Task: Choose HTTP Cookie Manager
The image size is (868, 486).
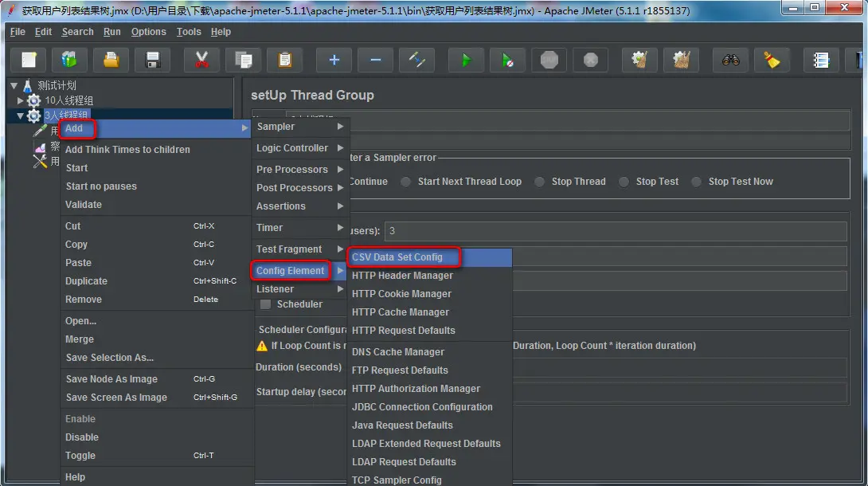Action: (x=429, y=293)
